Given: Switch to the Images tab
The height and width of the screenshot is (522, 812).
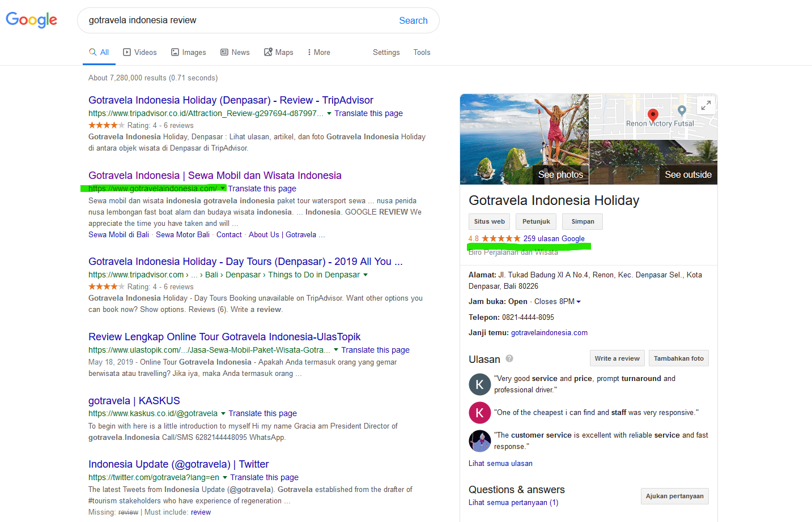Looking at the screenshot, I should click(189, 52).
